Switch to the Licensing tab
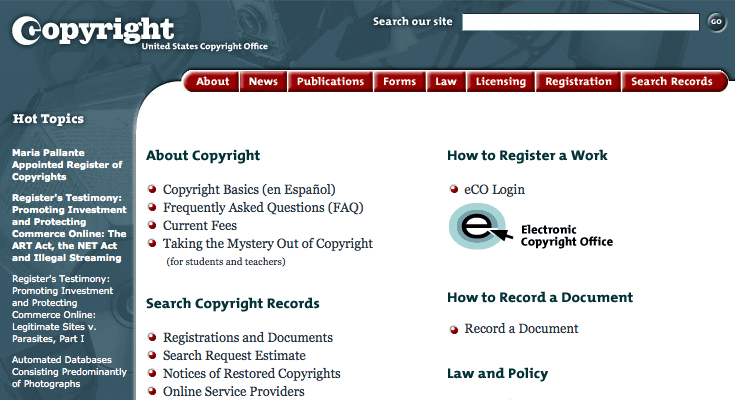 click(x=500, y=82)
